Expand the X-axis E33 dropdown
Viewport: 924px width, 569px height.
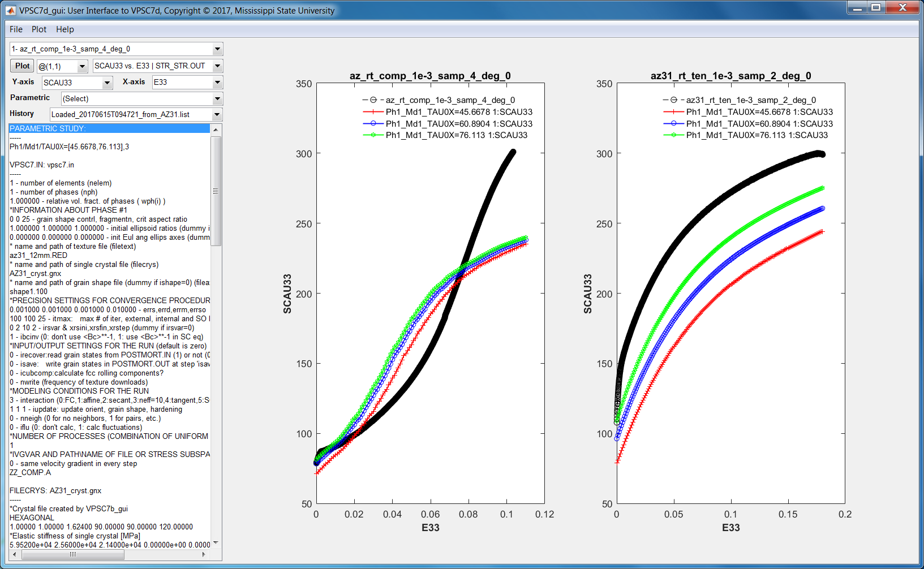[217, 83]
